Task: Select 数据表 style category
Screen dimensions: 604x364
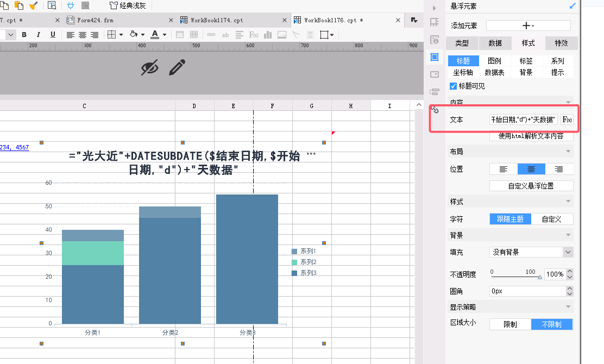Action: coord(495,72)
